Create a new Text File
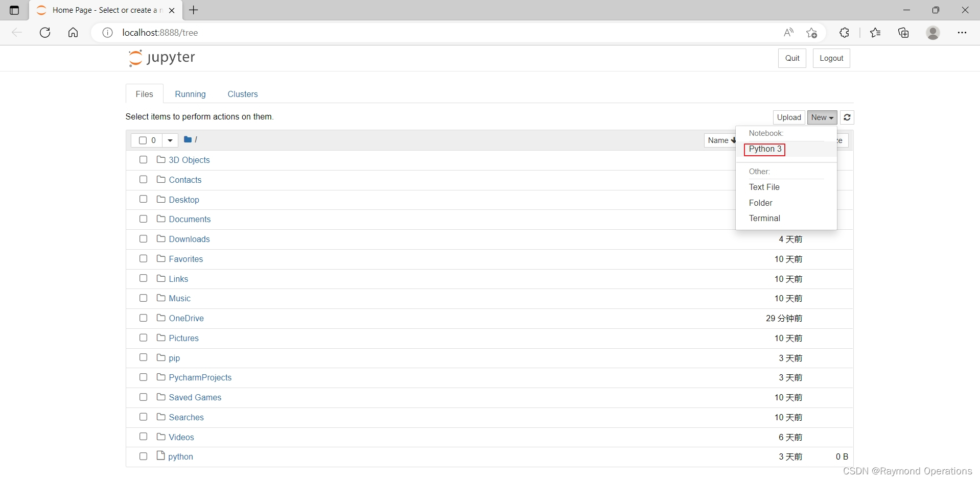Image resolution: width=980 pixels, height=481 pixels. [764, 187]
